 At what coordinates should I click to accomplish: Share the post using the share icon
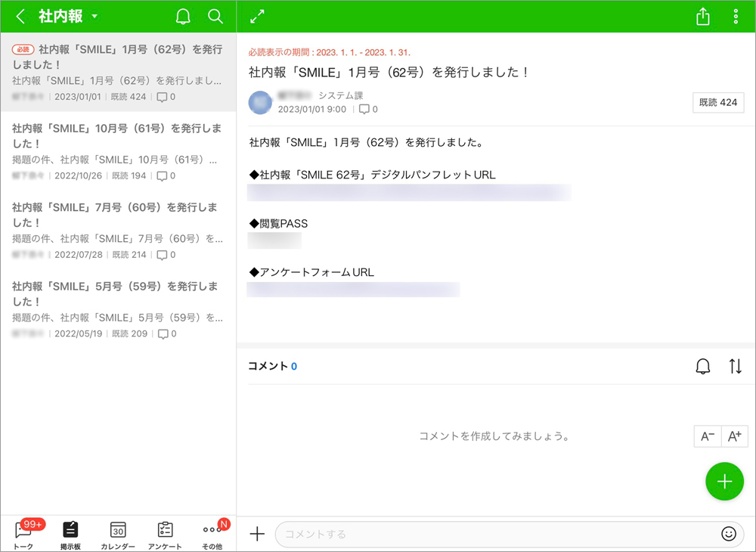[703, 17]
